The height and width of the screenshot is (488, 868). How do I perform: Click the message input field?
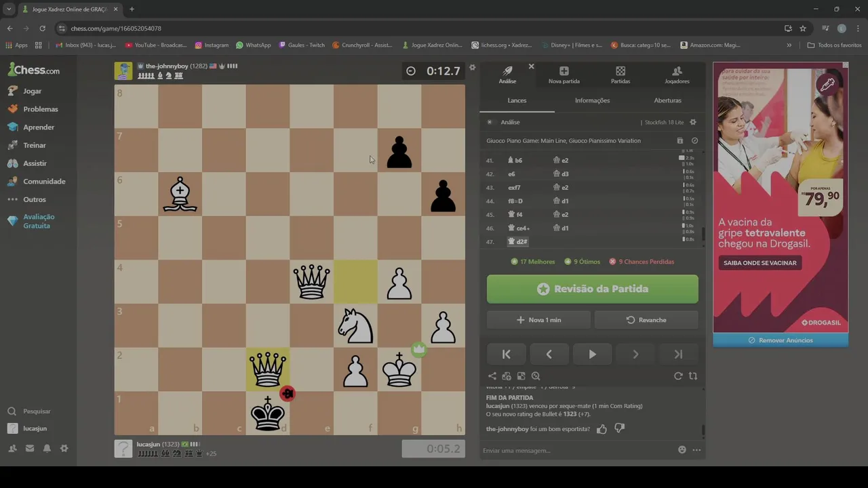pyautogui.click(x=576, y=450)
